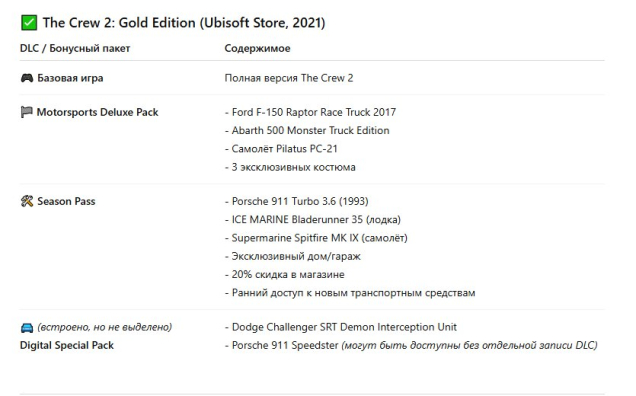Click the 20% скидка в магазине line
The height and width of the screenshot is (396, 636).
click(284, 274)
